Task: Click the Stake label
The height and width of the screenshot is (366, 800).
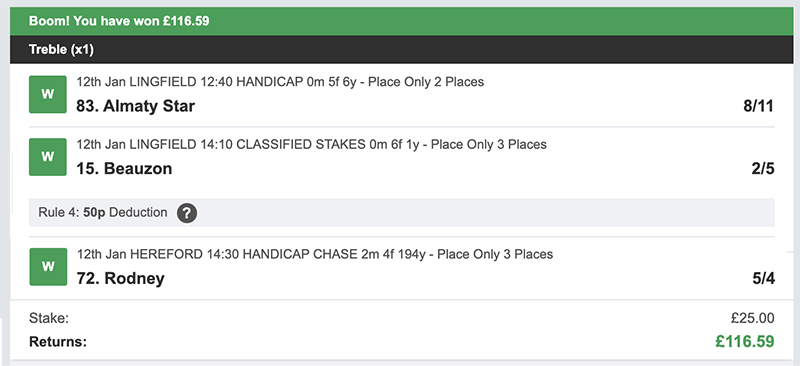Action: click(49, 318)
